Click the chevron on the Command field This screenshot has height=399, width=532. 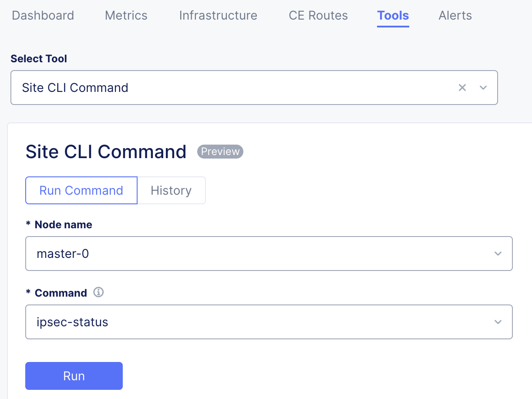click(498, 322)
